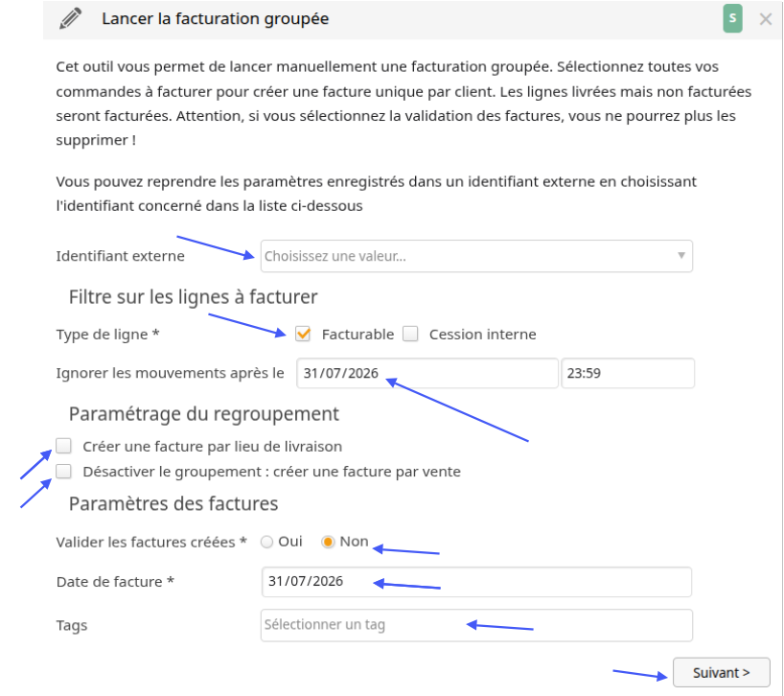Open the Identifiant externe combo box
This screenshot has width=784, height=696.
(x=476, y=256)
